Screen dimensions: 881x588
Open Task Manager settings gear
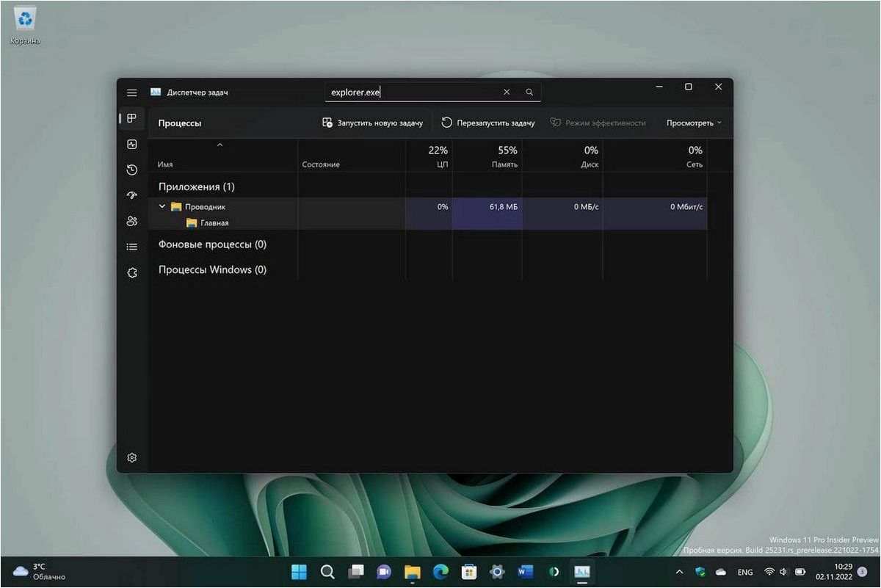point(132,457)
